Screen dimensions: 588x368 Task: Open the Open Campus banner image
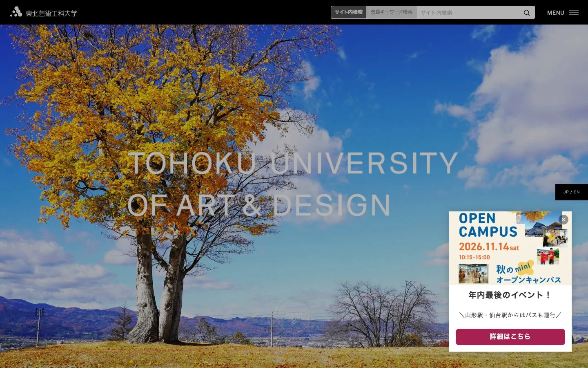click(x=510, y=248)
